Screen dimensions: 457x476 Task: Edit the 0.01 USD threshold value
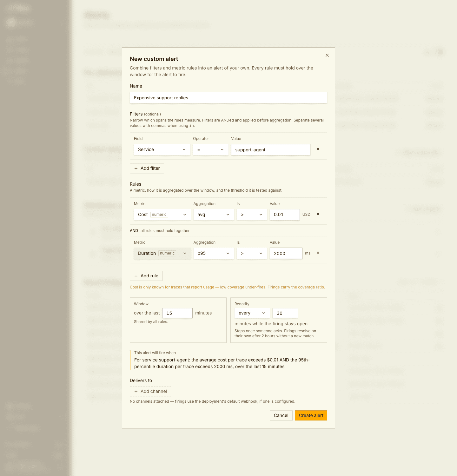(x=285, y=215)
